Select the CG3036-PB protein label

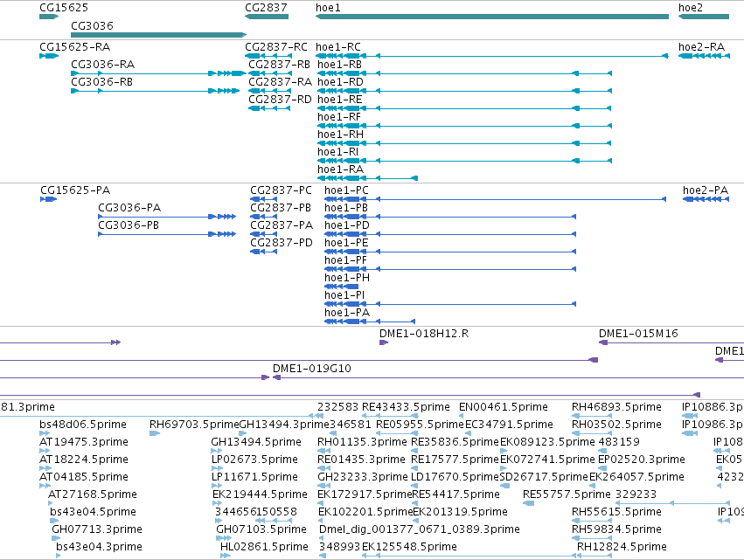pyautogui.click(x=129, y=225)
